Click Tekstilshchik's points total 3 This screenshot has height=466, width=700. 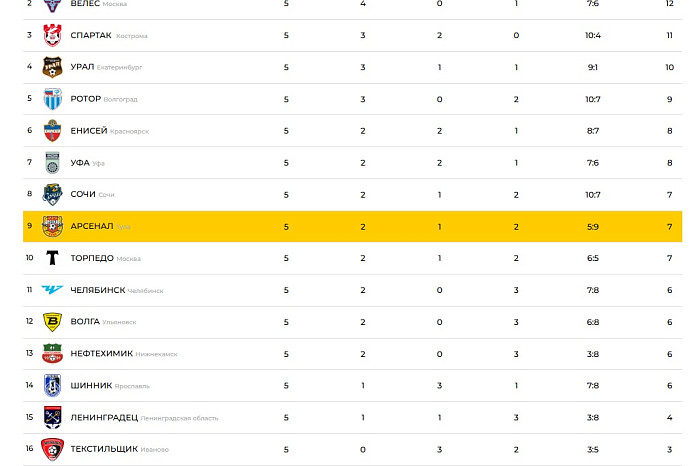pyautogui.click(x=670, y=450)
